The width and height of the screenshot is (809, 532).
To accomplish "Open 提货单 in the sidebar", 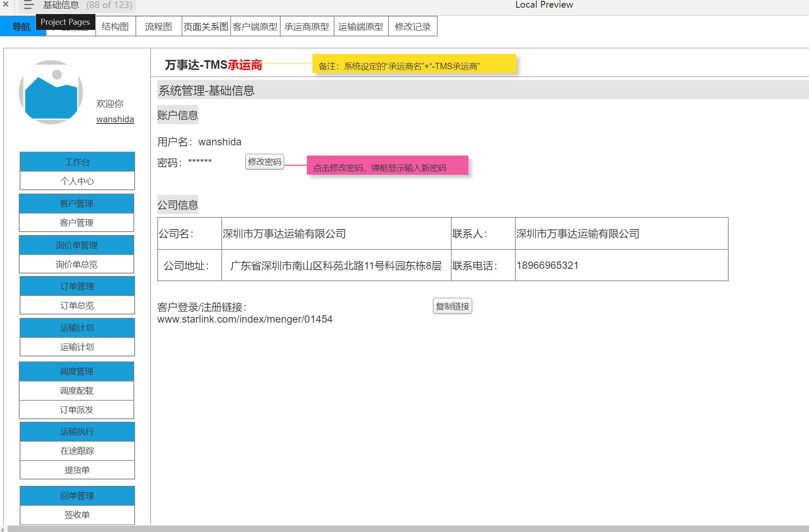I will (x=77, y=470).
